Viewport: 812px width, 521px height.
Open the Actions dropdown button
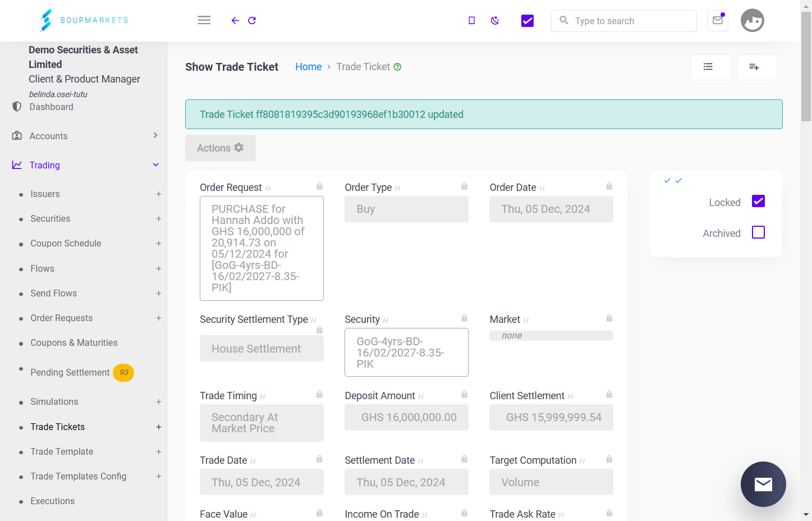(221, 148)
